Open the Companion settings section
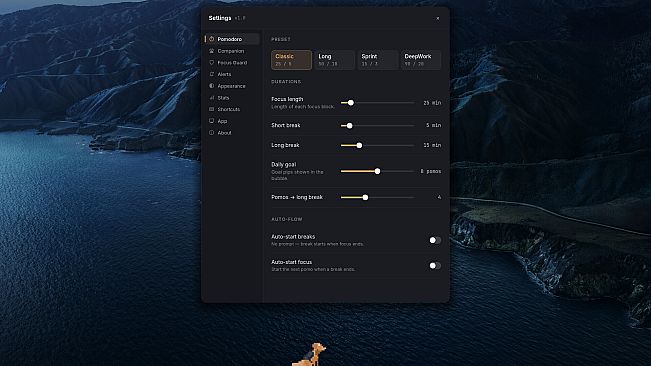This screenshot has width=651, height=366. pos(232,51)
